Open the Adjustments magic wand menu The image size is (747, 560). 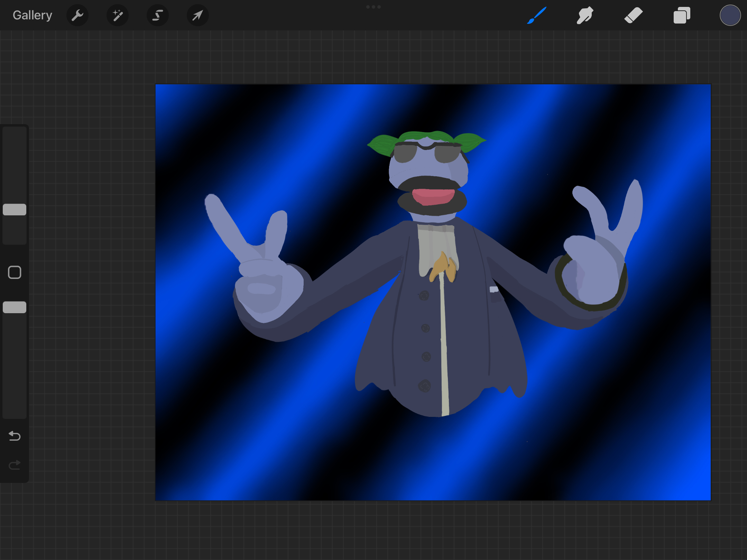[x=118, y=15]
